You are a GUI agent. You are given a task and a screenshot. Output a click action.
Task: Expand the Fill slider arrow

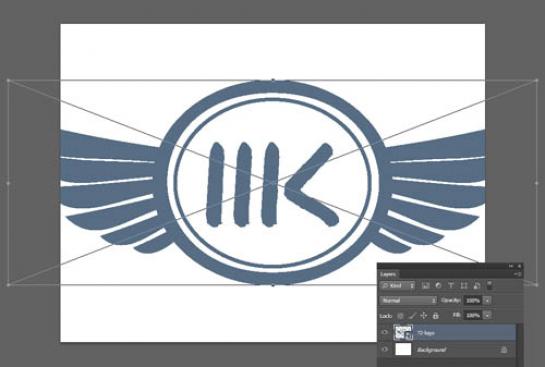point(487,315)
